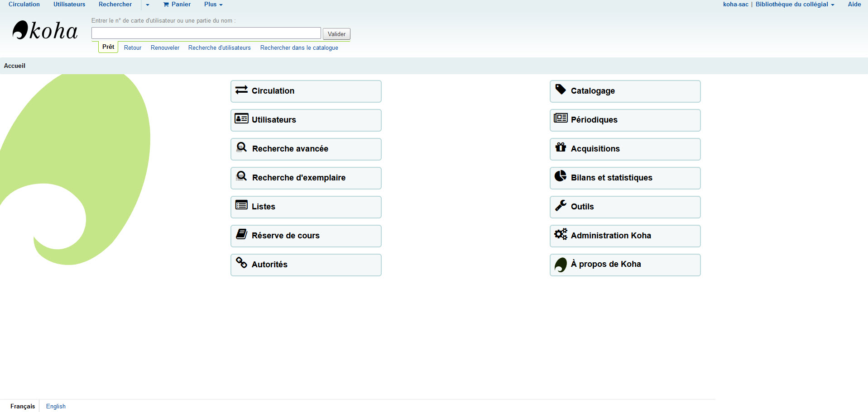
Task: Open the Outils module label
Action: click(x=582, y=207)
